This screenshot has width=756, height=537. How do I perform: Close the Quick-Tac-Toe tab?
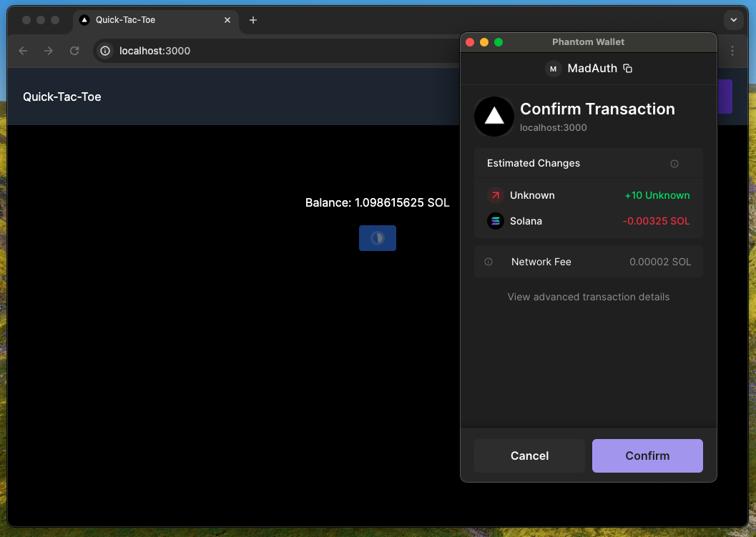click(x=227, y=20)
